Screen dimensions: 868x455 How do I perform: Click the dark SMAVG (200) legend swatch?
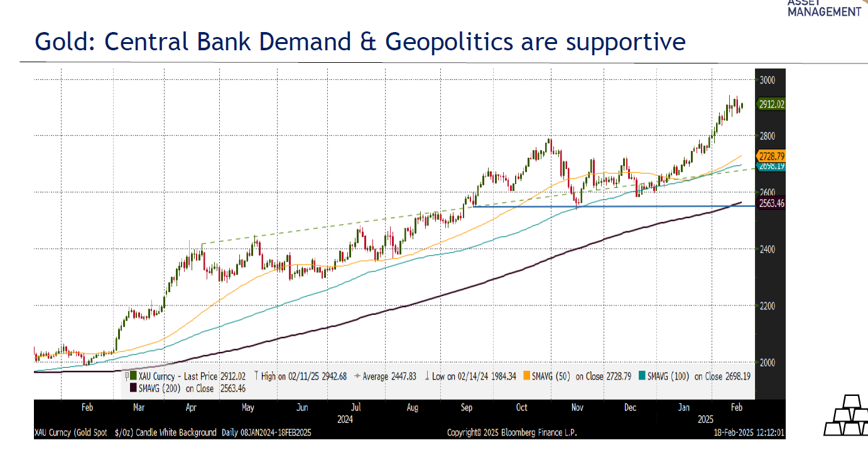(133, 388)
